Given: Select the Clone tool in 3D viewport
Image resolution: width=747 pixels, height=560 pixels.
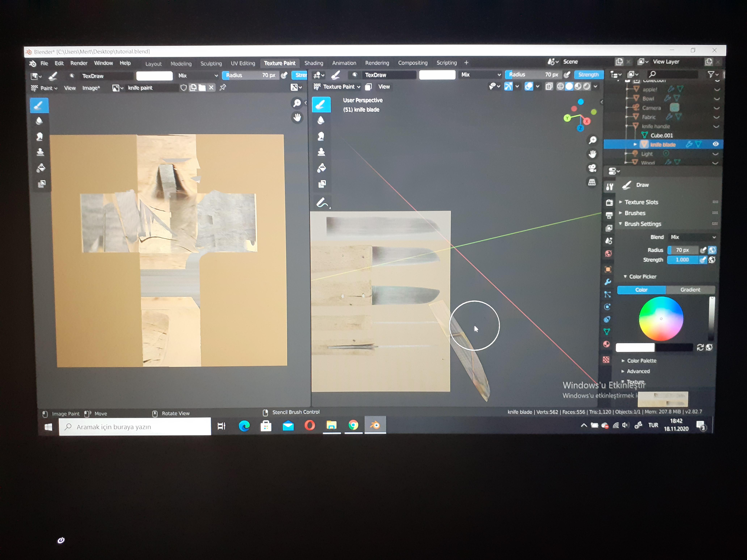Looking at the screenshot, I should click(x=321, y=152).
